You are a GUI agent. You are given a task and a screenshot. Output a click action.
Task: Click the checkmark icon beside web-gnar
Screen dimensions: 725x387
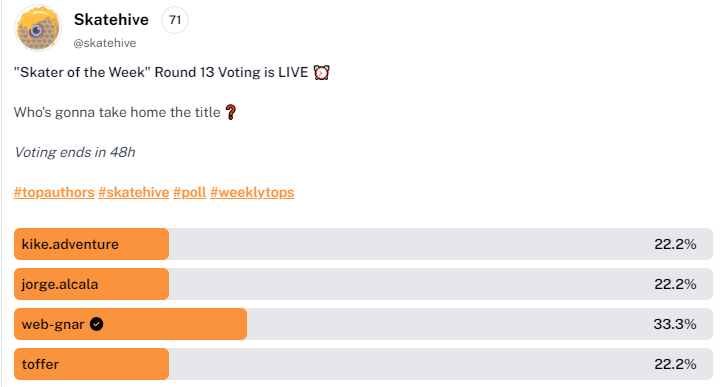[x=96, y=324]
